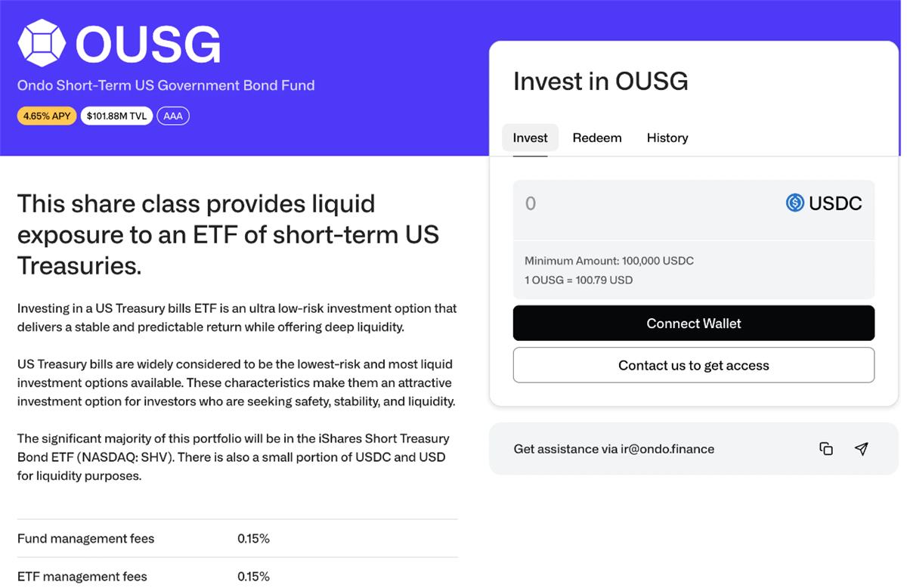Click the Fund management fees row
Viewport: 907px width, 588px height.
pyautogui.click(x=237, y=539)
